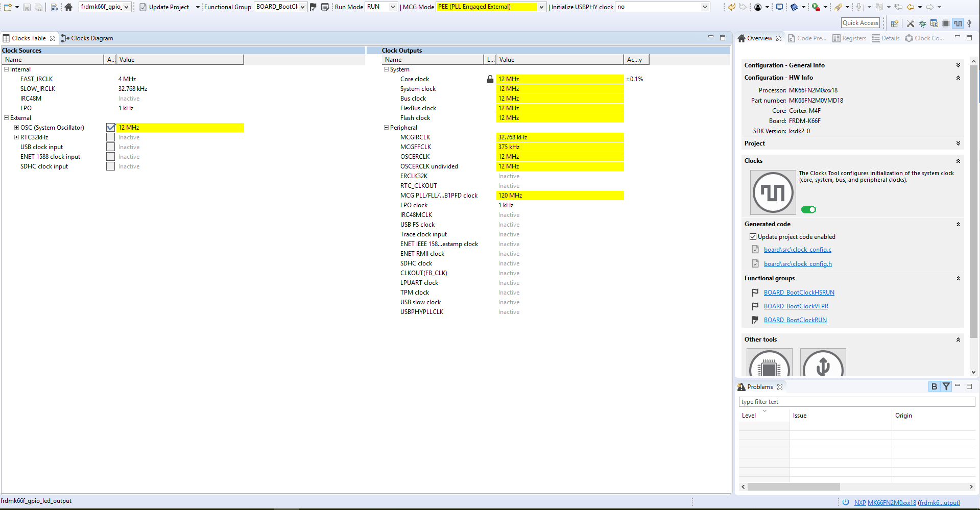The width and height of the screenshot is (980, 510).
Task: Open the Debug perspective bug icon
Action: [922, 23]
